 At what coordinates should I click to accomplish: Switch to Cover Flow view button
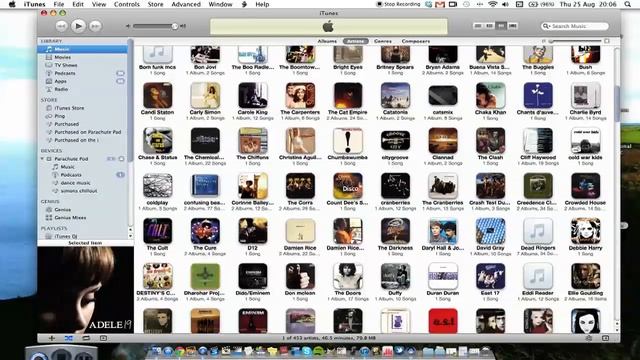point(513,26)
